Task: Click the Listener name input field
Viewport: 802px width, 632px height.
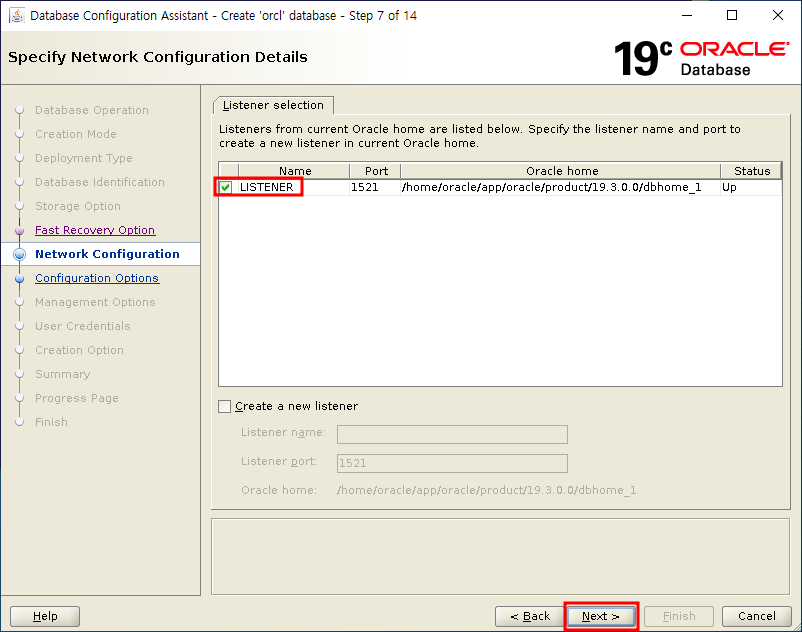Action: click(452, 434)
